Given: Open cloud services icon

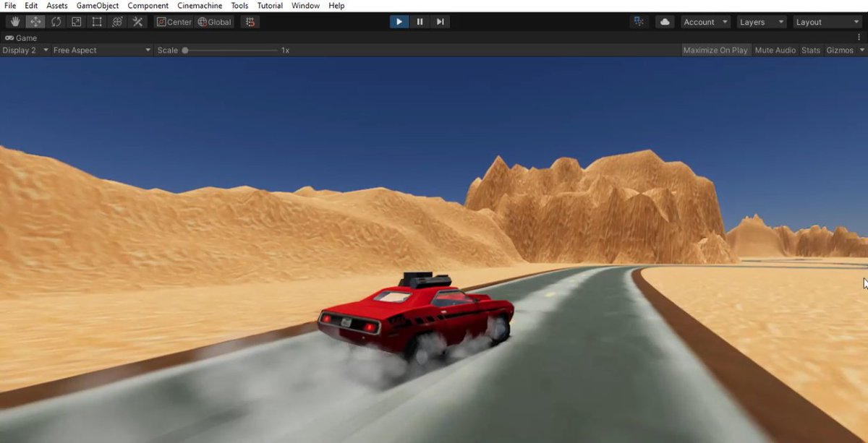Looking at the screenshot, I should (x=665, y=22).
